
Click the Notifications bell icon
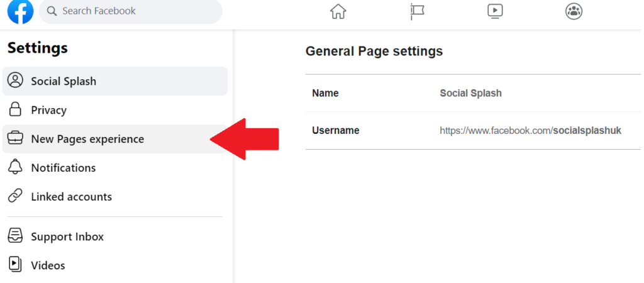(15, 167)
